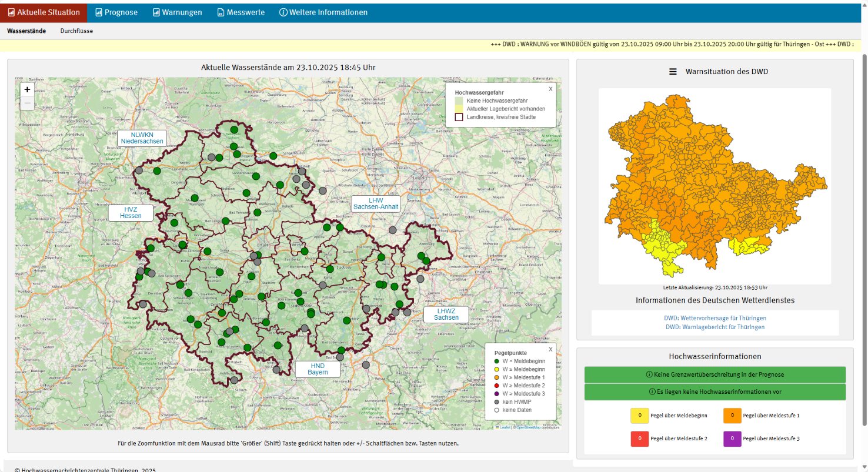Open DWD Warnlagebericht für Thüringen link

[x=715, y=327]
